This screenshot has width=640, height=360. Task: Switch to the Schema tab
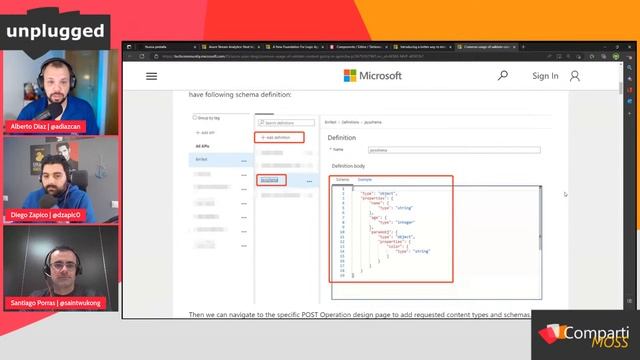[342, 180]
